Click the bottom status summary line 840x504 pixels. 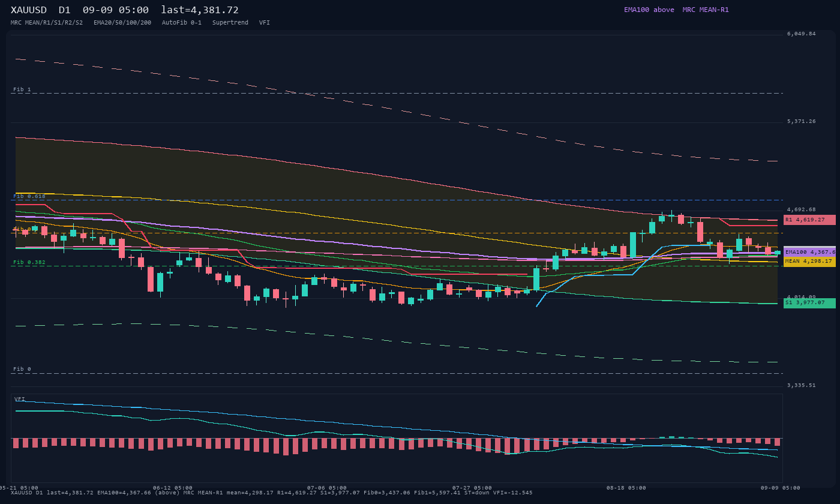(272, 493)
